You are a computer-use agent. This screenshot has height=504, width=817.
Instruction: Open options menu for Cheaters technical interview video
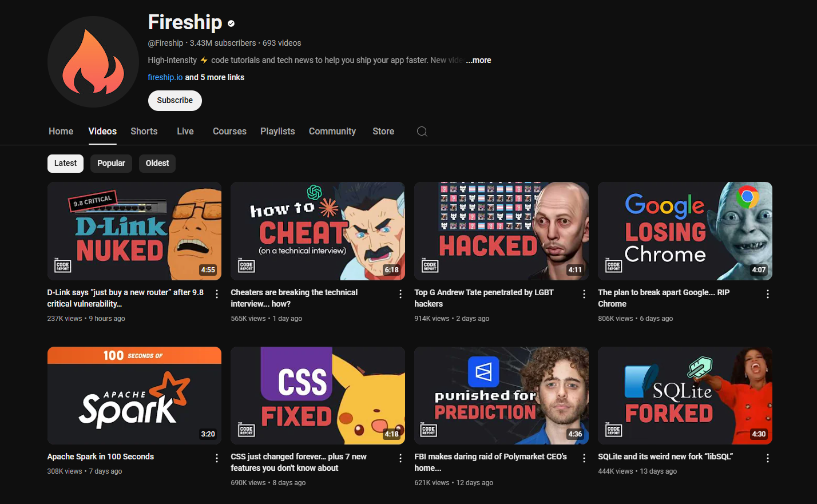pyautogui.click(x=400, y=294)
